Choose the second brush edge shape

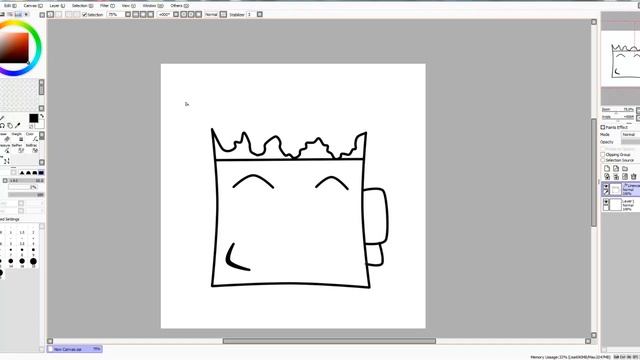[29, 173]
